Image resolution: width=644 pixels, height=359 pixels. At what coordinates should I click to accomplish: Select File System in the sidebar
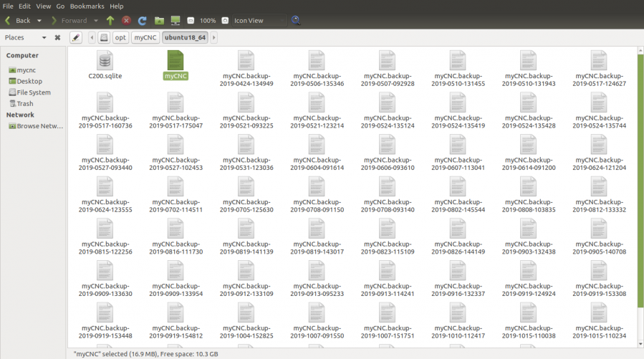pos(33,92)
